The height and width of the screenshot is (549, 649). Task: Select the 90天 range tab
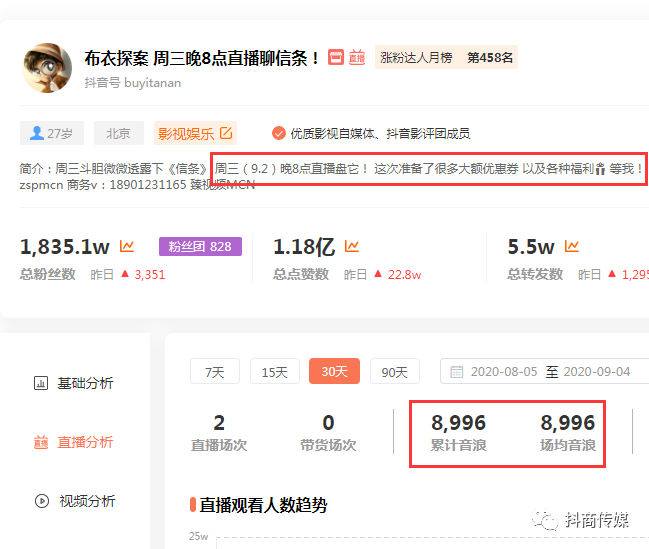(395, 371)
